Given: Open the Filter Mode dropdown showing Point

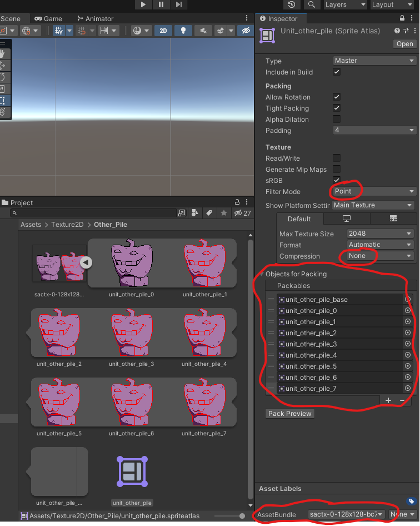Looking at the screenshot, I should coord(374,191).
